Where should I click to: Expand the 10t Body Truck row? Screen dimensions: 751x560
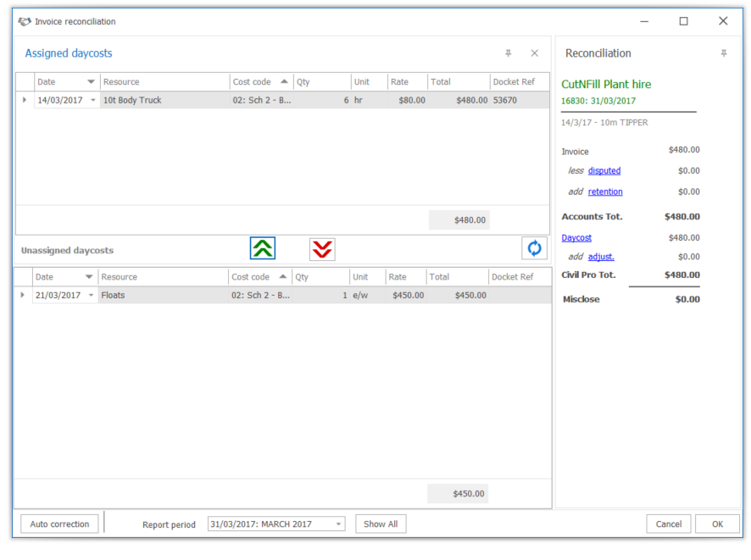25,100
